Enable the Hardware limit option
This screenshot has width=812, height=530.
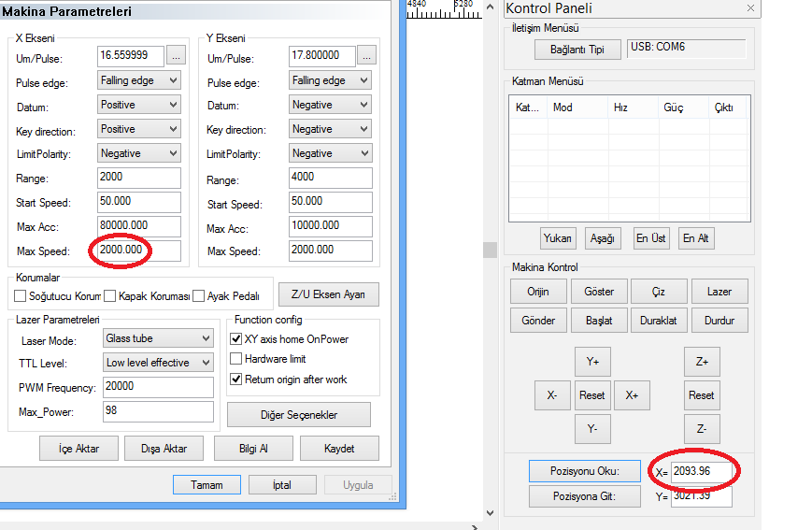pyautogui.click(x=236, y=359)
